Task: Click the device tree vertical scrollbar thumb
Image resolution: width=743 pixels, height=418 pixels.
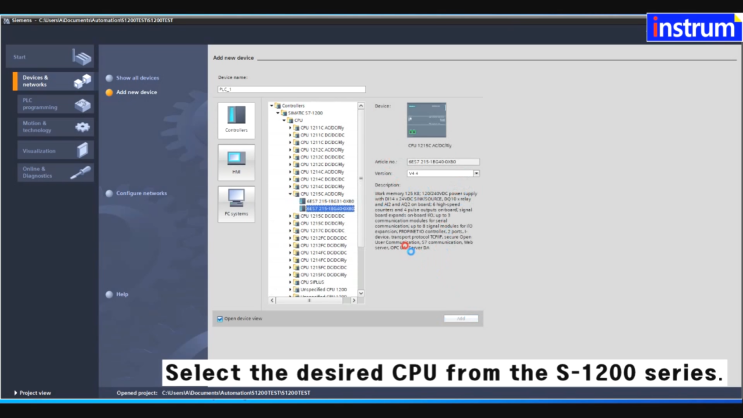Action: click(x=361, y=178)
